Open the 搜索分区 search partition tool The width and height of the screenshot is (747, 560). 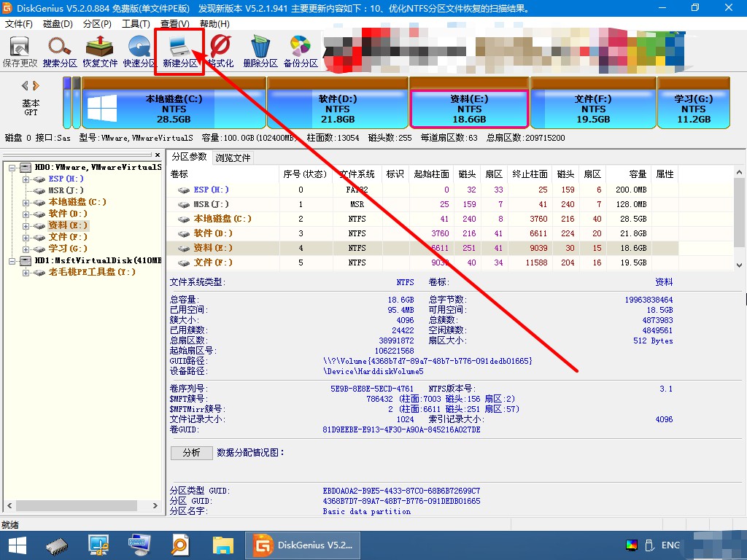[60, 52]
